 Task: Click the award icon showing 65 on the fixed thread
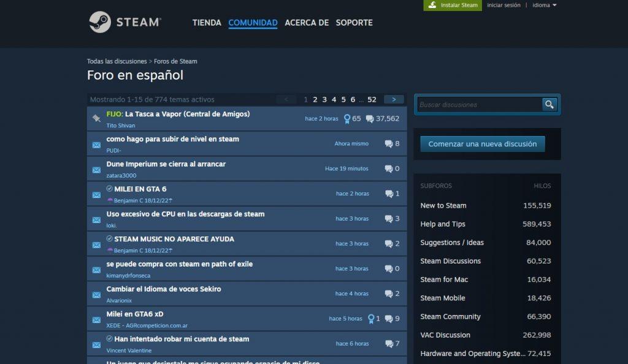click(x=347, y=118)
